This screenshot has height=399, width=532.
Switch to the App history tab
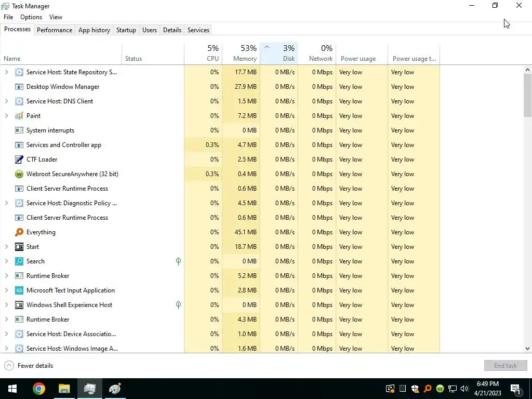pos(95,30)
